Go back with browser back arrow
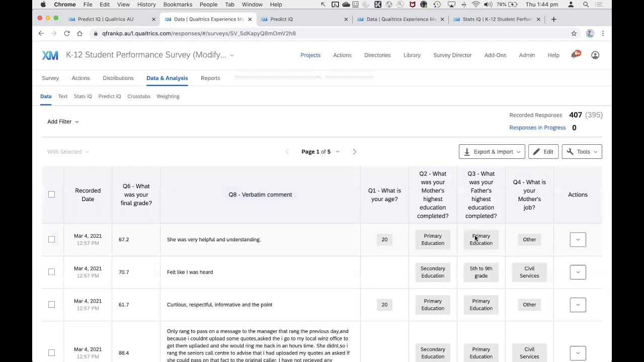This screenshot has width=644, height=362. click(x=41, y=33)
